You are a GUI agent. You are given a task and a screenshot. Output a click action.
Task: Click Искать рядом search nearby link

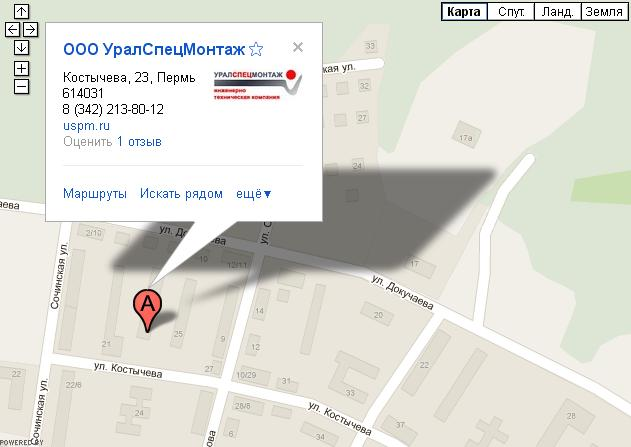pyautogui.click(x=181, y=194)
